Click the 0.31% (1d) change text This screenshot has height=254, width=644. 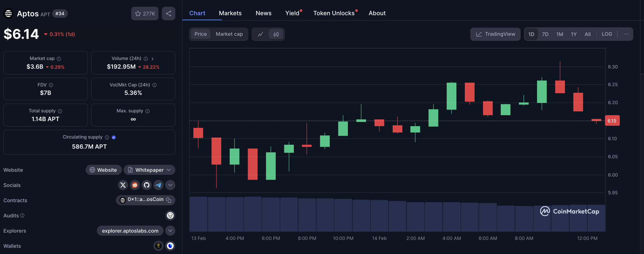click(62, 34)
